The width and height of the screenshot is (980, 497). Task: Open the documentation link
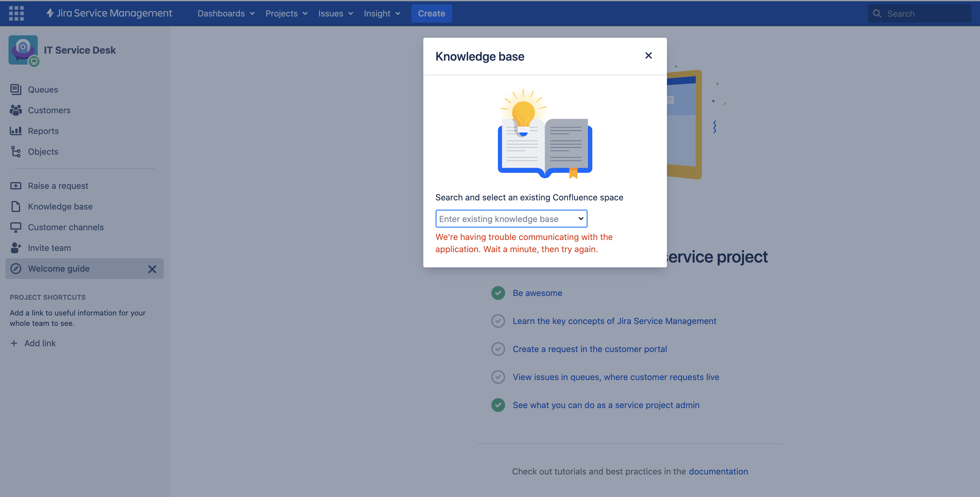[x=718, y=471]
